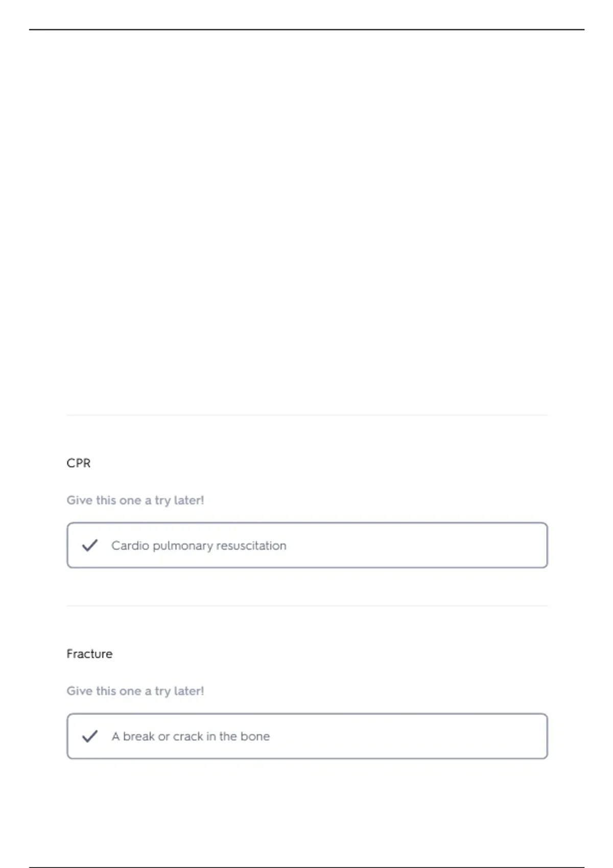This screenshot has height=868, width=613.
Task: Open Give this one a try later under CPR
Action: click(135, 500)
